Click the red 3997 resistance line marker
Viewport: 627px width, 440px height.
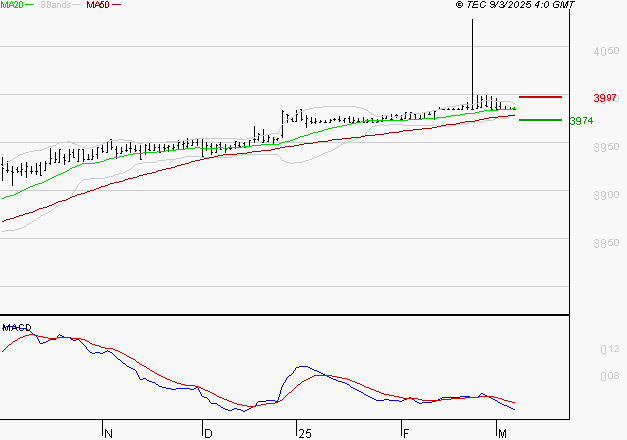tap(540, 97)
